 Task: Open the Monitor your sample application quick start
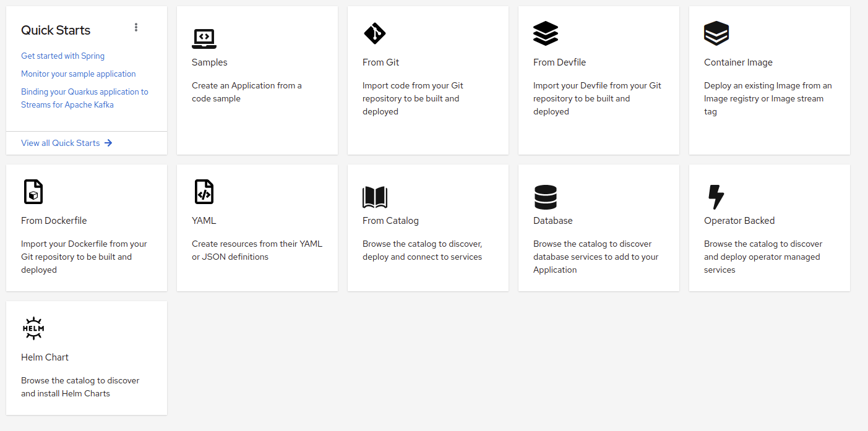78,74
